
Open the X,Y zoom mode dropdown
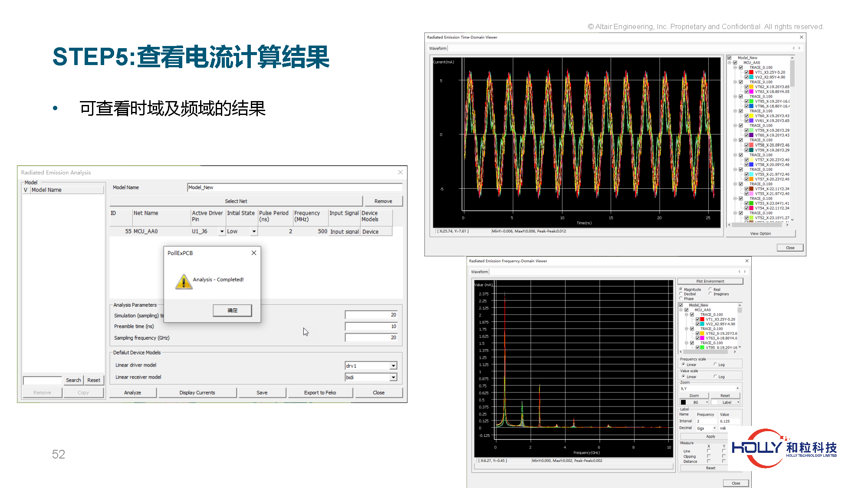(737, 388)
